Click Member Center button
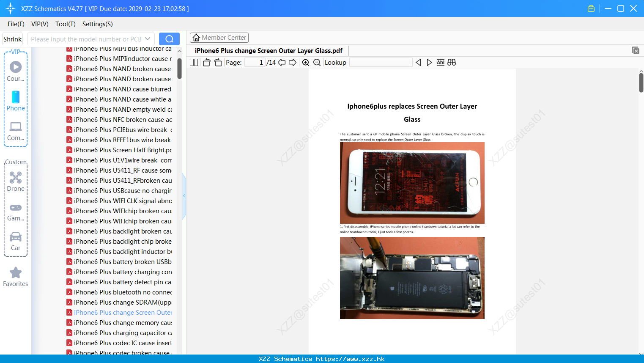The image size is (644, 363). 219,38
